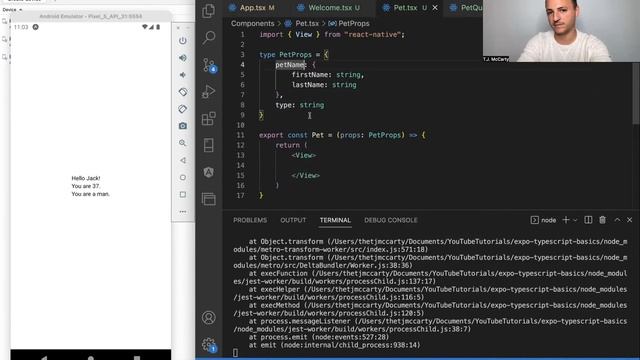Click the "react-native" import string
This screenshot has height=360, width=640.
point(372,35)
